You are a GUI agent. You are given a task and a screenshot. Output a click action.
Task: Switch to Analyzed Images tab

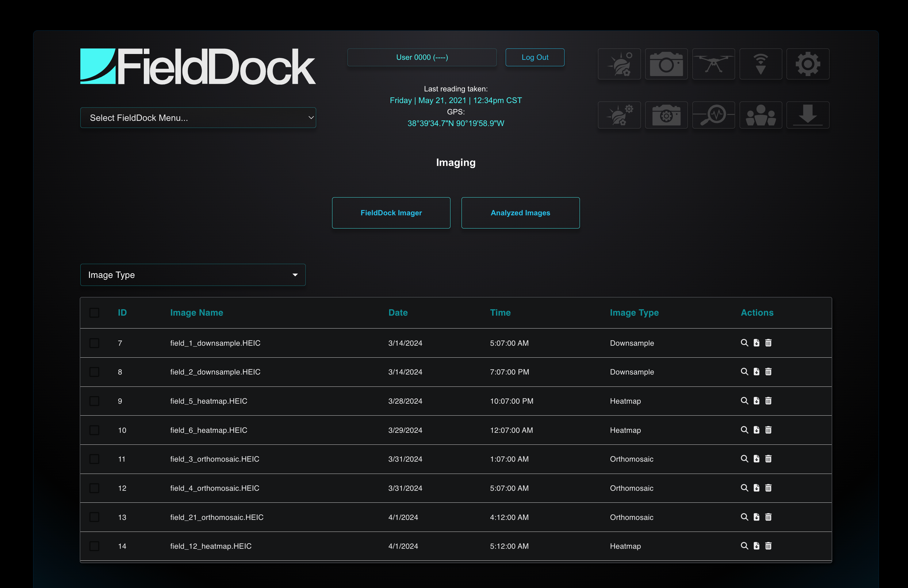pyautogui.click(x=519, y=213)
